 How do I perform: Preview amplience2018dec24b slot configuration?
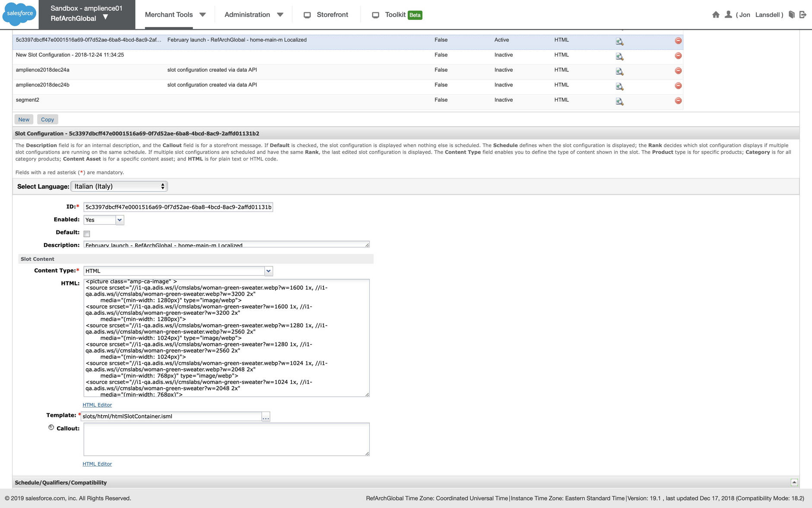(619, 86)
